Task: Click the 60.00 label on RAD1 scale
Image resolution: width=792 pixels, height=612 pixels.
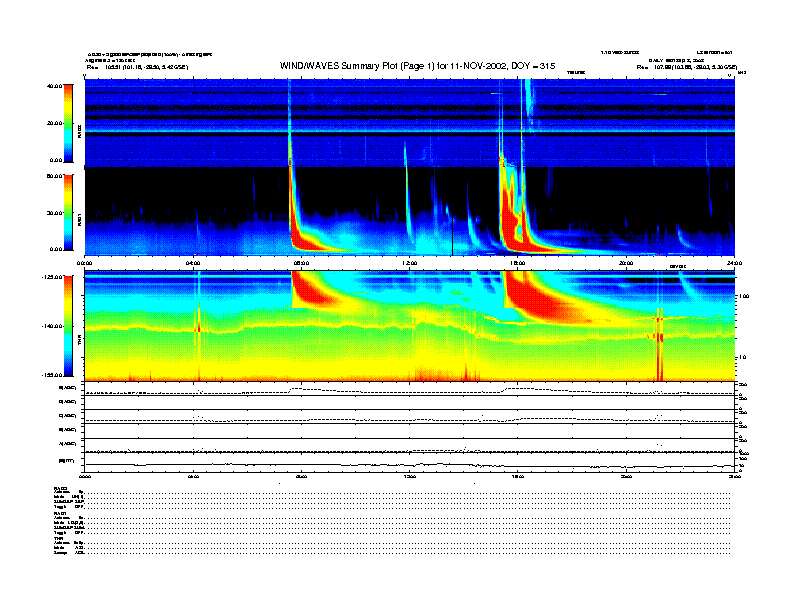Action: (55, 176)
